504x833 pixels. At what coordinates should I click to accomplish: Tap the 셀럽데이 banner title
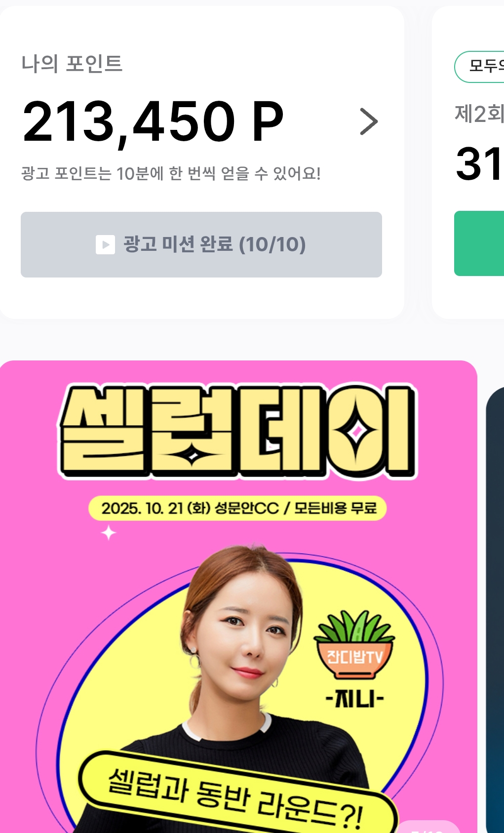(238, 432)
